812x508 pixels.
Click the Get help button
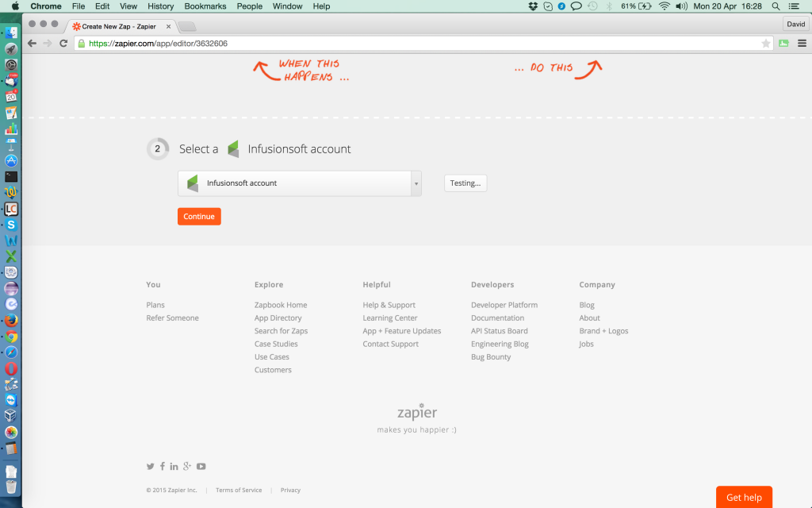pyautogui.click(x=744, y=497)
